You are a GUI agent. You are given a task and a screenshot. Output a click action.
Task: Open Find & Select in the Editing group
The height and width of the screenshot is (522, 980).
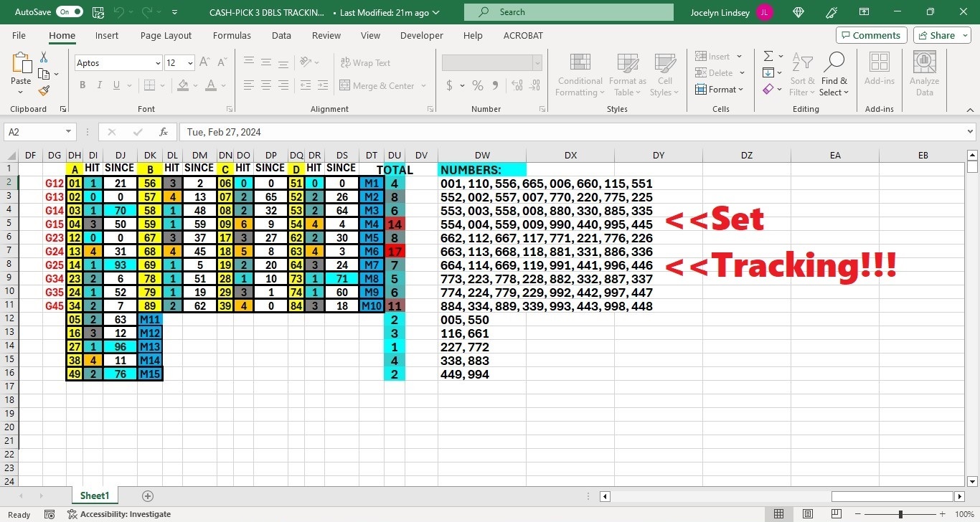834,74
